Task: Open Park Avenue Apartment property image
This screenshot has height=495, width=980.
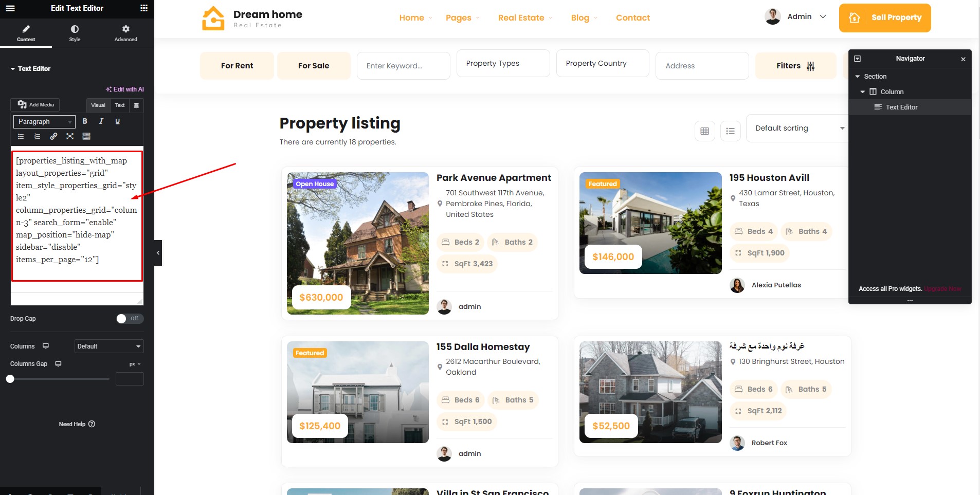Action: (x=358, y=243)
